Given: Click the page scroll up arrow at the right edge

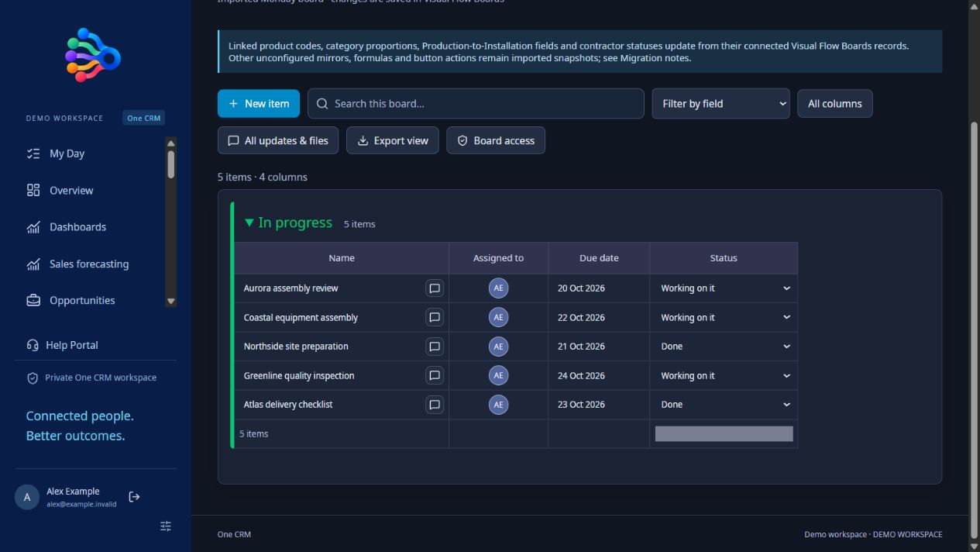Looking at the screenshot, I should [974, 6].
